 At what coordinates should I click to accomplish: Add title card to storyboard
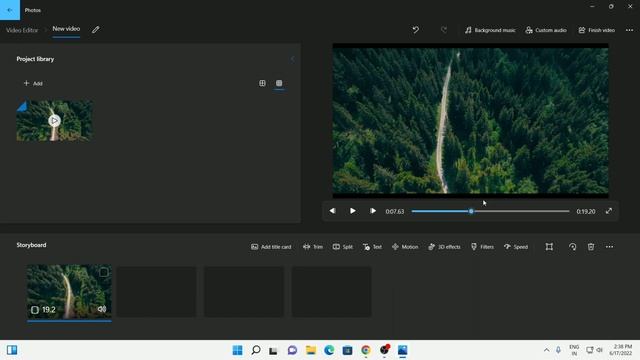(x=271, y=247)
